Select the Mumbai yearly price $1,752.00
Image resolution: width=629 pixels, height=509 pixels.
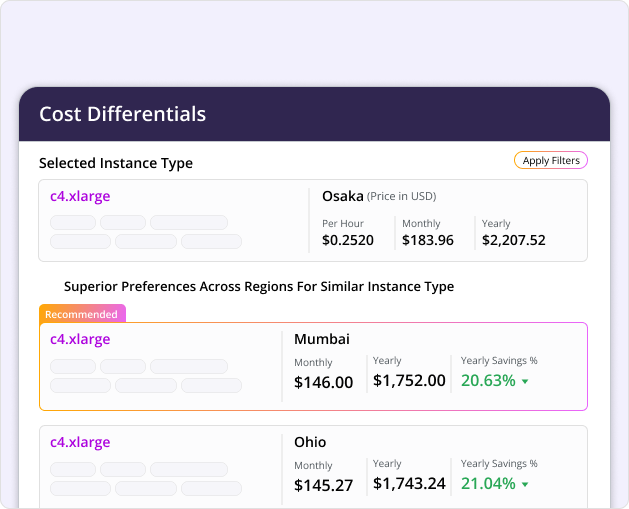409,381
